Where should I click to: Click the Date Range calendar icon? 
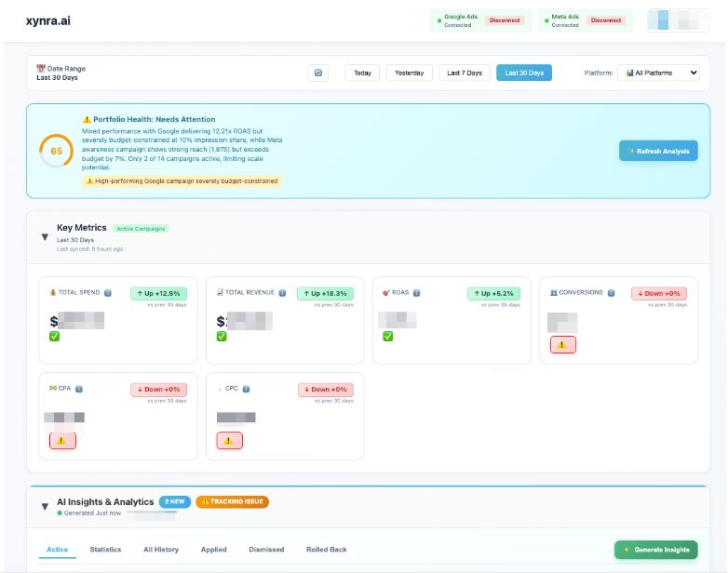(x=41, y=68)
